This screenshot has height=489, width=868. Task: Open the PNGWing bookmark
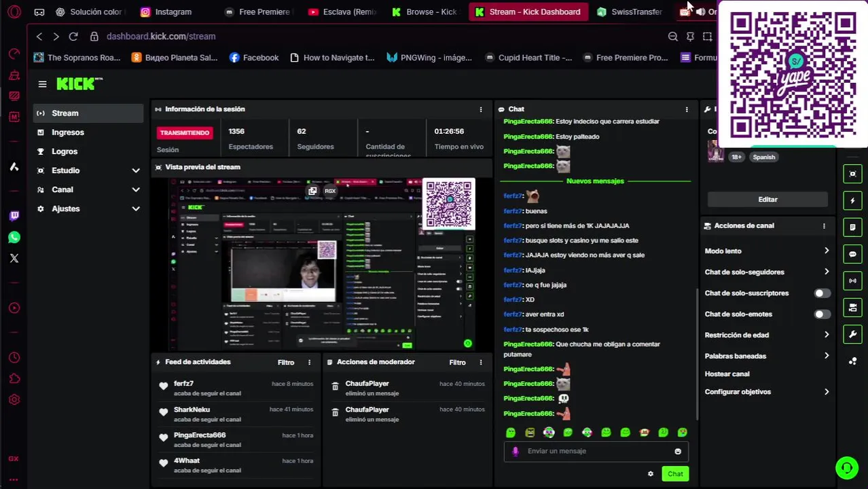coord(429,58)
